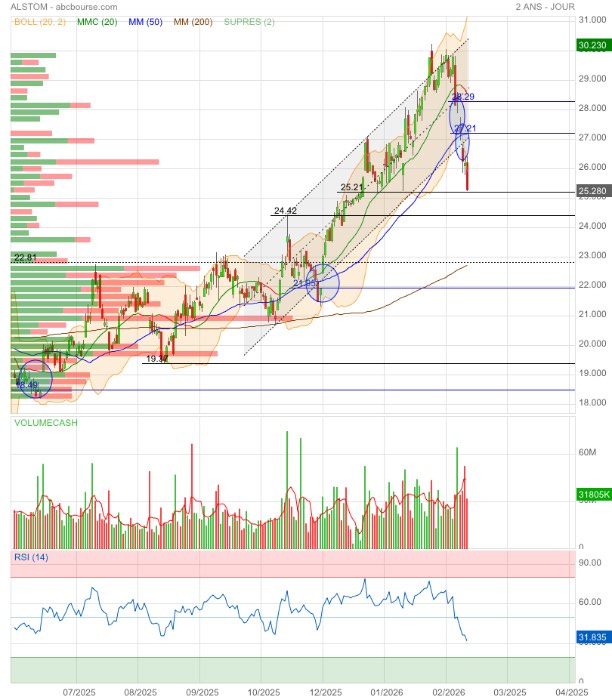Click the 31.000 price axis label
This screenshot has height=700, width=612.
pos(592,20)
